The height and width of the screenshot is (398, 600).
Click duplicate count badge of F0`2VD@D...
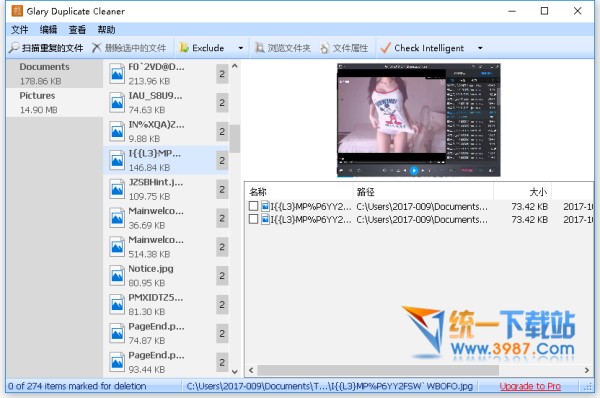(x=222, y=74)
